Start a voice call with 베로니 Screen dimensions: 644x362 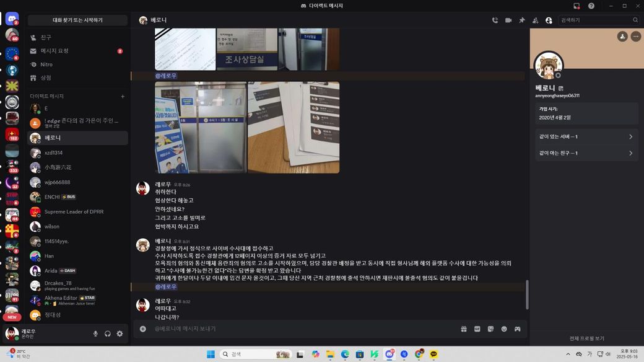(495, 20)
